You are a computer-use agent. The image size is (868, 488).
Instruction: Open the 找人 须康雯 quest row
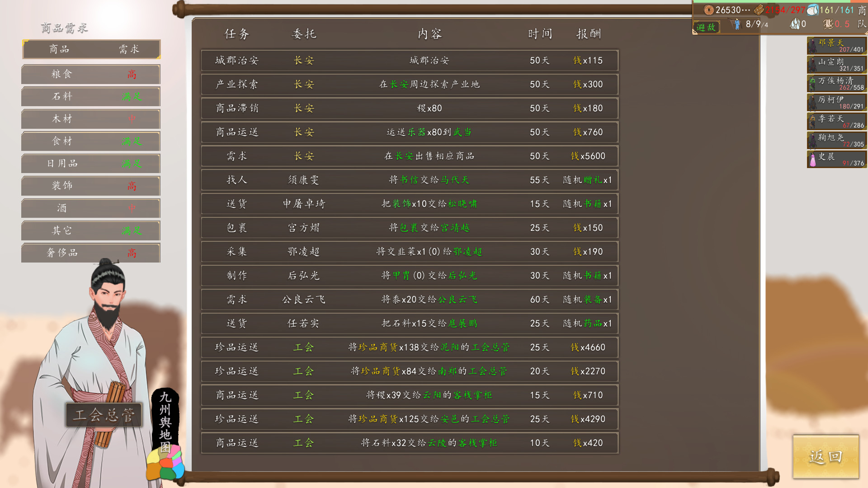click(409, 180)
